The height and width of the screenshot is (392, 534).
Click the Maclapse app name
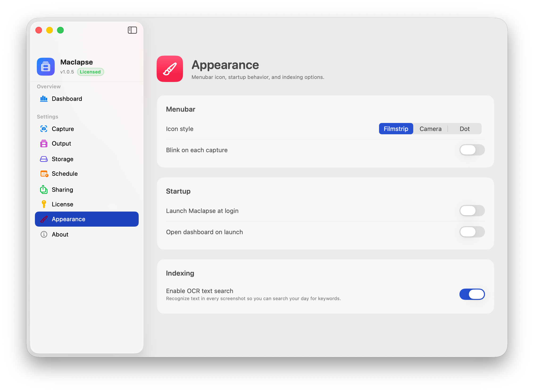(76, 62)
